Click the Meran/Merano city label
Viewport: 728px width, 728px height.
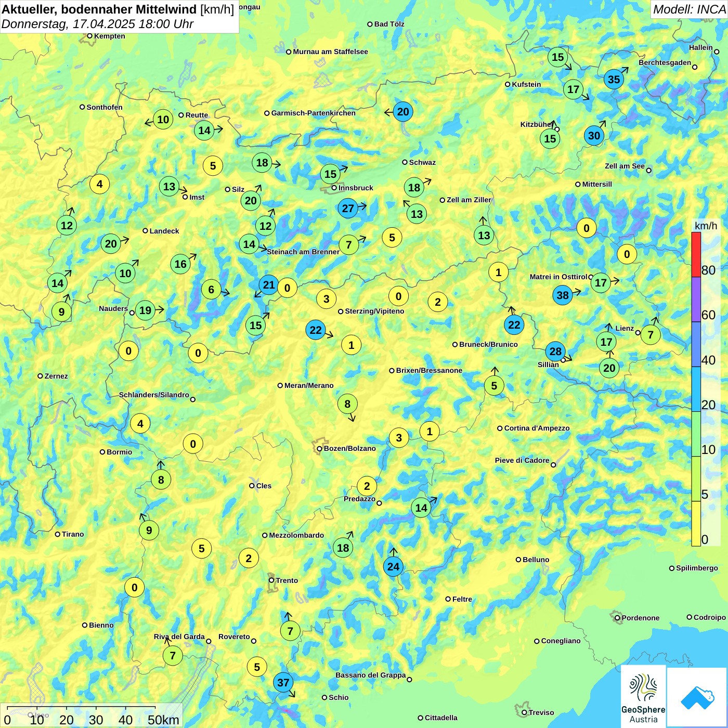pos(309,385)
